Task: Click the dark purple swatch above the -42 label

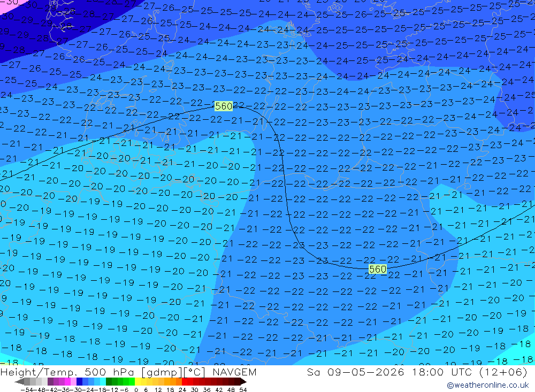Action: tap(50, 382)
